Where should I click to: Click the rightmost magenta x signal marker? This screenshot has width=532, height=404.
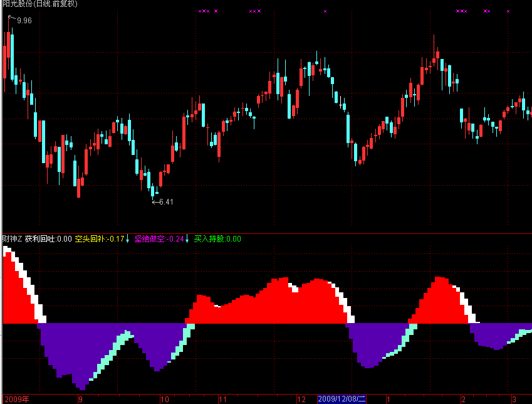click(508, 11)
